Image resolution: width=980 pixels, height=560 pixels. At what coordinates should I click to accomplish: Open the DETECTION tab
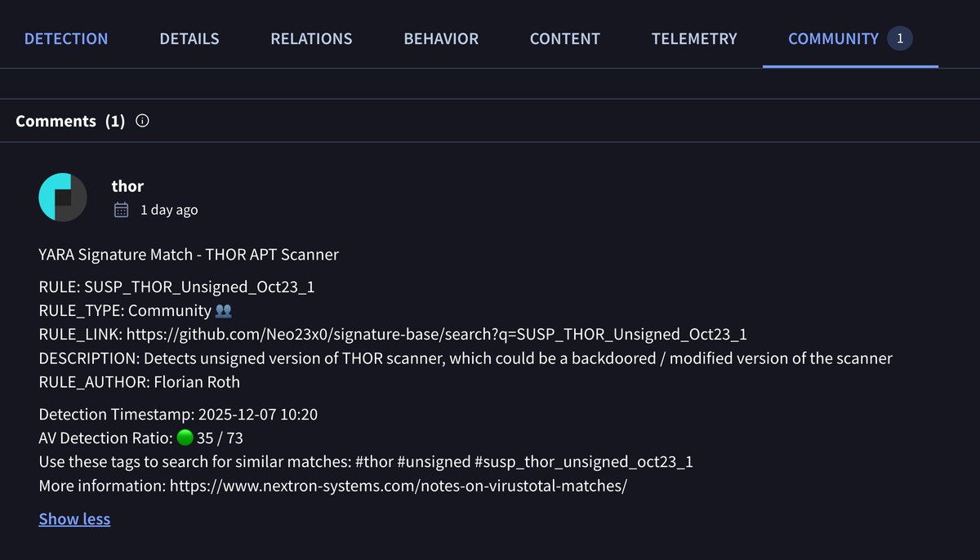click(x=66, y=38)
